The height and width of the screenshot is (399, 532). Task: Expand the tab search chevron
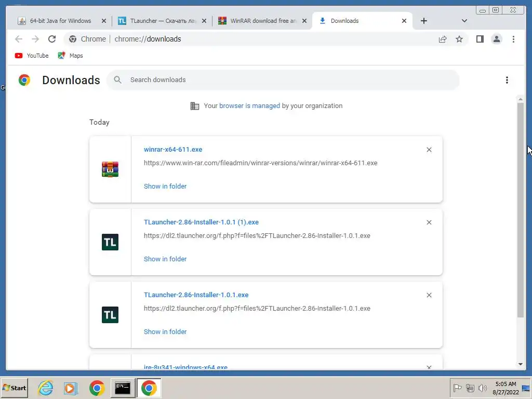pos(464,21)
